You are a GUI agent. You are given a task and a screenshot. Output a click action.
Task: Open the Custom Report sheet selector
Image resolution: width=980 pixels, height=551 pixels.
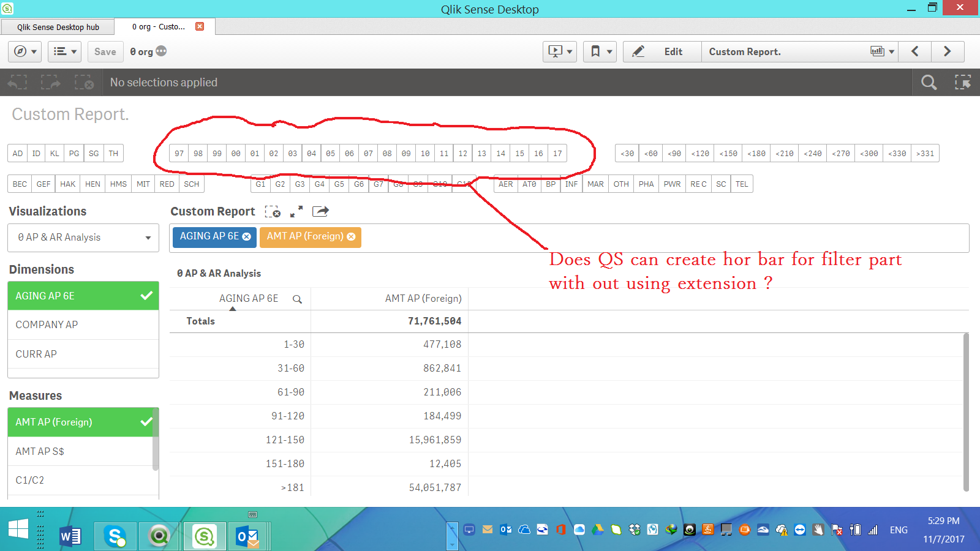point(799,52)
